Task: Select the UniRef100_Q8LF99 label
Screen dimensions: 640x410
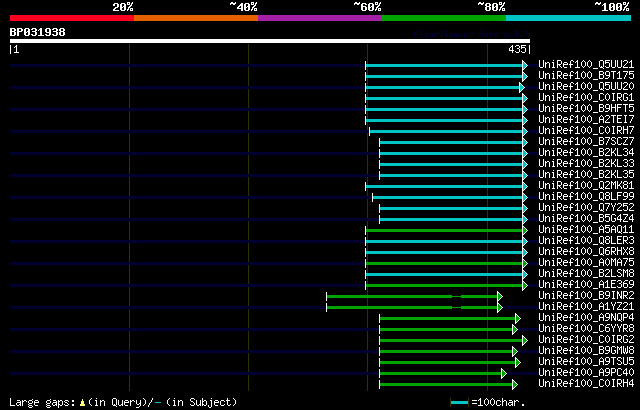Action: tap(586, 197)
